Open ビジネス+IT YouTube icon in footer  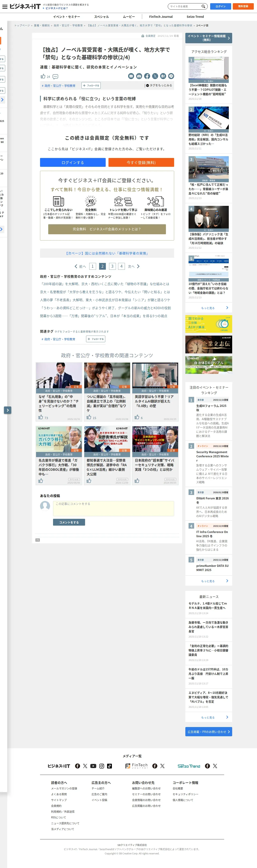93,766
